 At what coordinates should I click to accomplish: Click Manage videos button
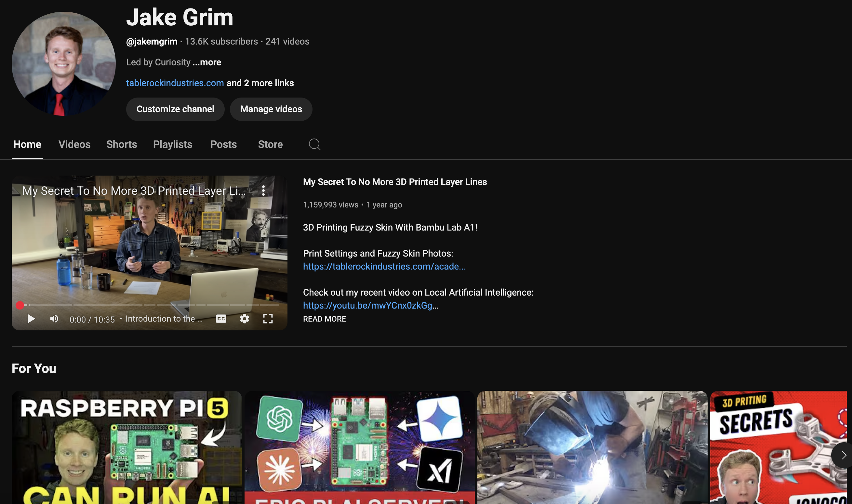[271, 109]
